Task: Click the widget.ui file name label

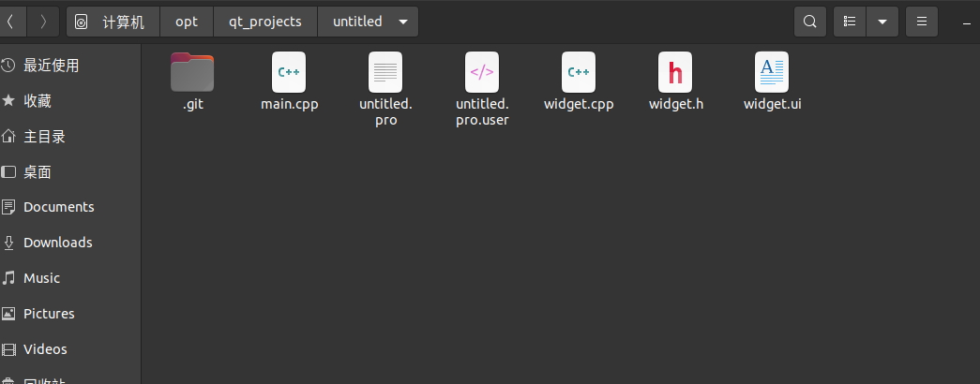Action: tap(773, 104)
